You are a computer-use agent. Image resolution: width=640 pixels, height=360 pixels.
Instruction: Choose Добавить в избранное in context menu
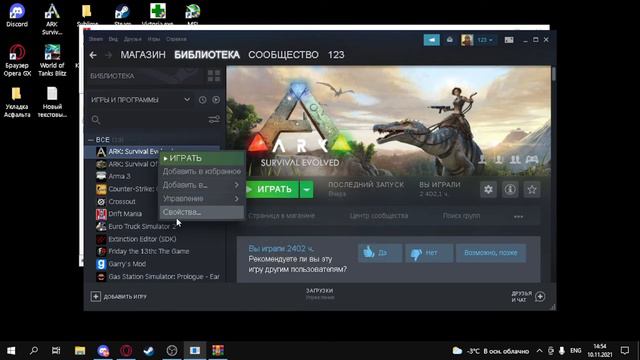point(202,171)
